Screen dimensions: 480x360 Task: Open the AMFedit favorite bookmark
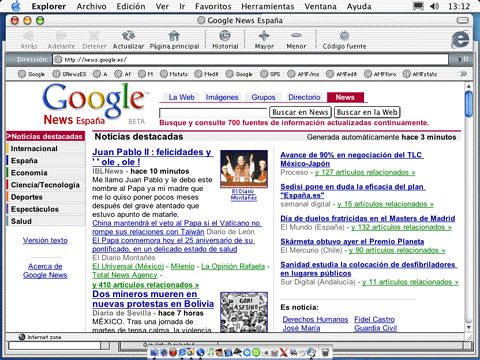tap(342, 74)
